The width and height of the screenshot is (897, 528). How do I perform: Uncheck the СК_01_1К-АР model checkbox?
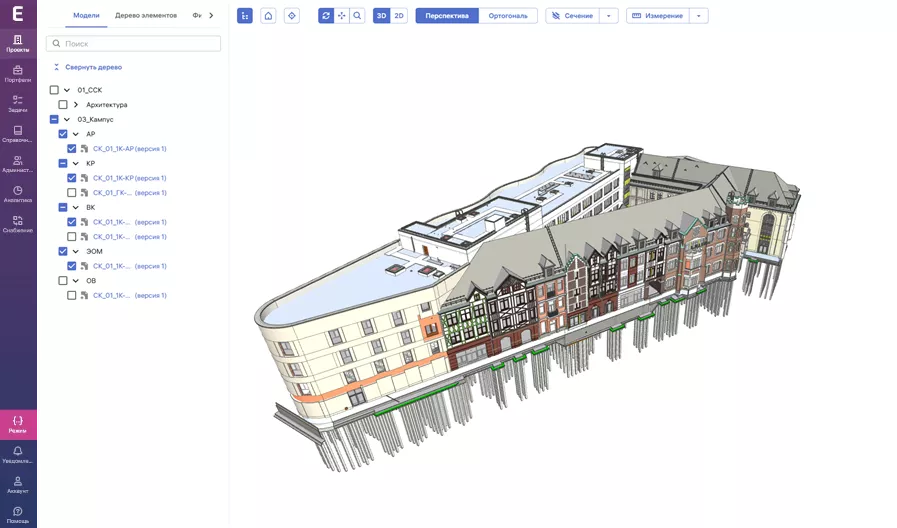click(72, 149)
